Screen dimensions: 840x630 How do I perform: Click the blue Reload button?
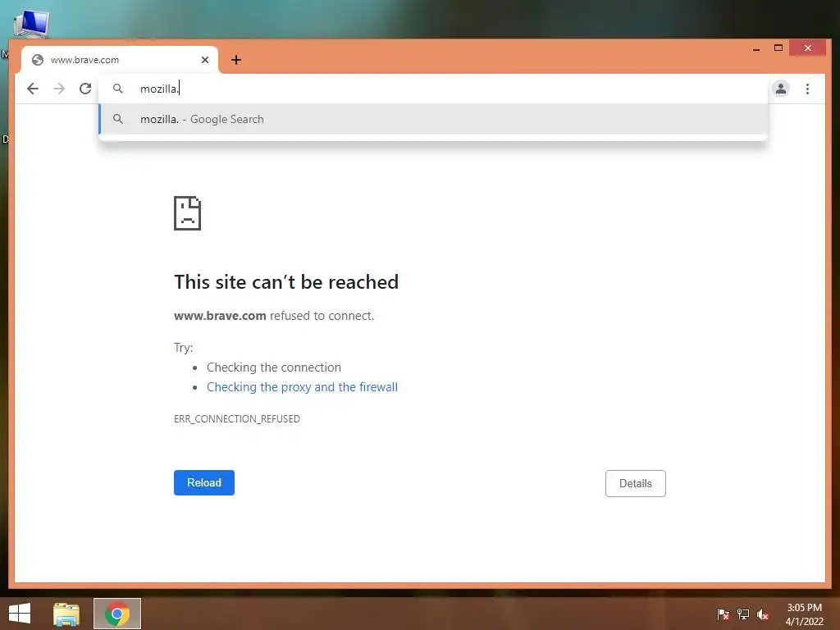click(204, 482)
